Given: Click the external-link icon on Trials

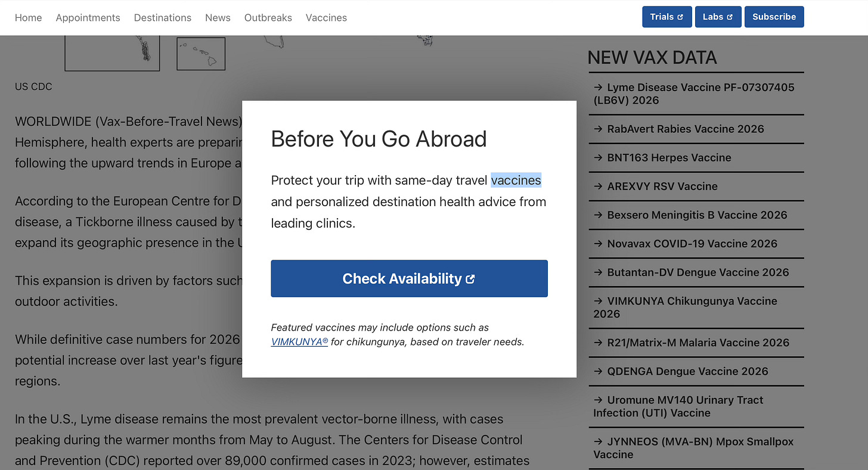Looking at the screenshot, I should (680, 17).
